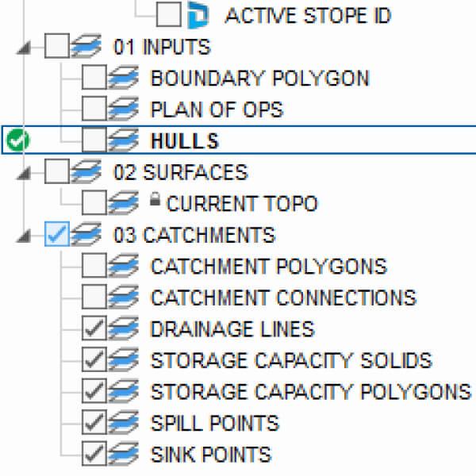
Task: Click the layer icon beside BOUNDARY POLYGON
Action: click(123, 78)
